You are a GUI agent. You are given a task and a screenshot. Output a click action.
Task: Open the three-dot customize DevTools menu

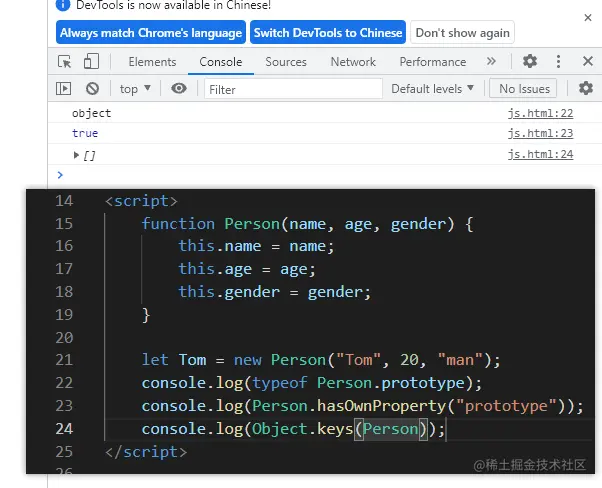coord(558,61)
